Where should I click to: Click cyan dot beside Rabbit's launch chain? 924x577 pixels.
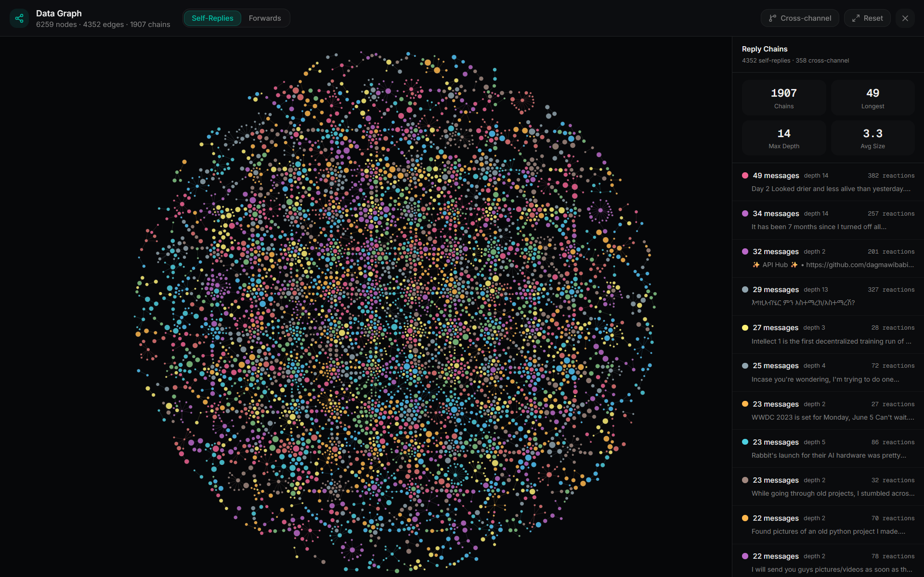[x=745, y=442]
